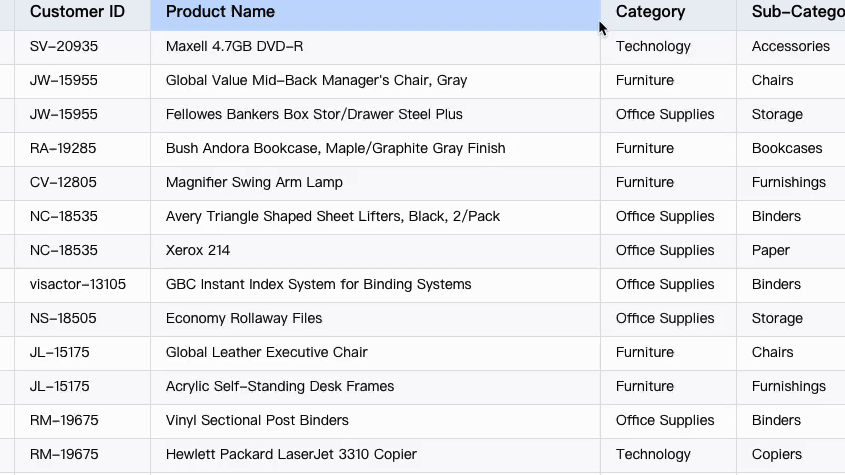Click the Category column header
The height and width of the screenshot is (475, 845).
point(650,12)
